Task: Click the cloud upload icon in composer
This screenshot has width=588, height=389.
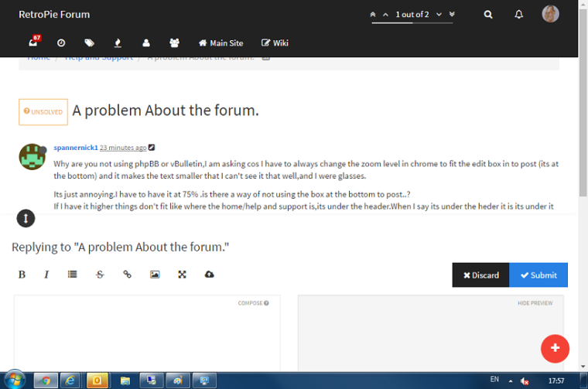Action: [209, 275]
